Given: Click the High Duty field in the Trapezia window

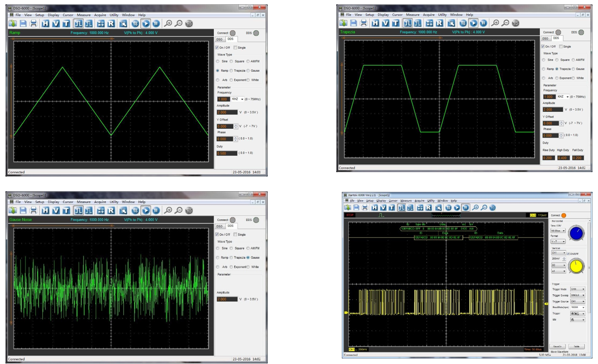Looking at the screenshot, I should pos(562,158).
